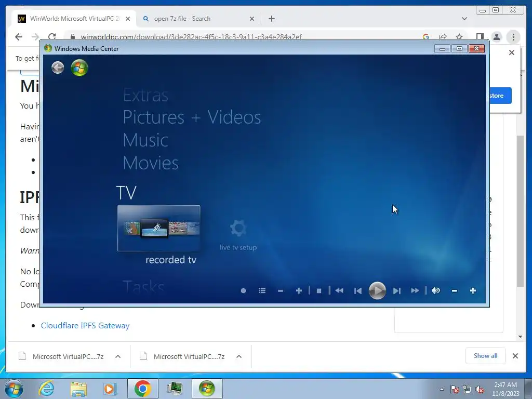
Task: Open a new Chrome tab
Action: click(271, 19)
